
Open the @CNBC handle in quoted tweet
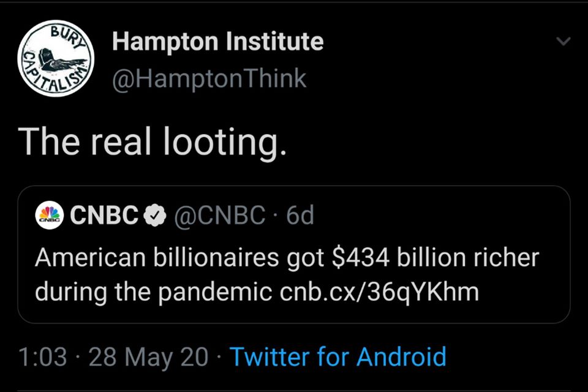tap(219, 215)
